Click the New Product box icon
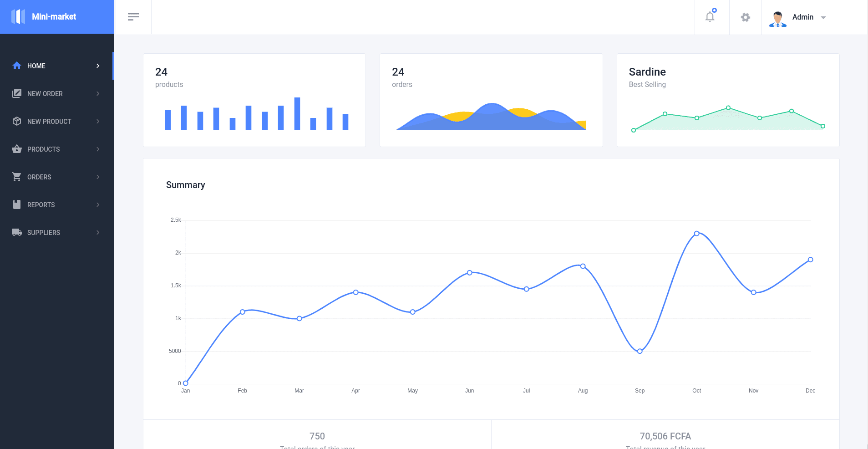 (17, 121)
